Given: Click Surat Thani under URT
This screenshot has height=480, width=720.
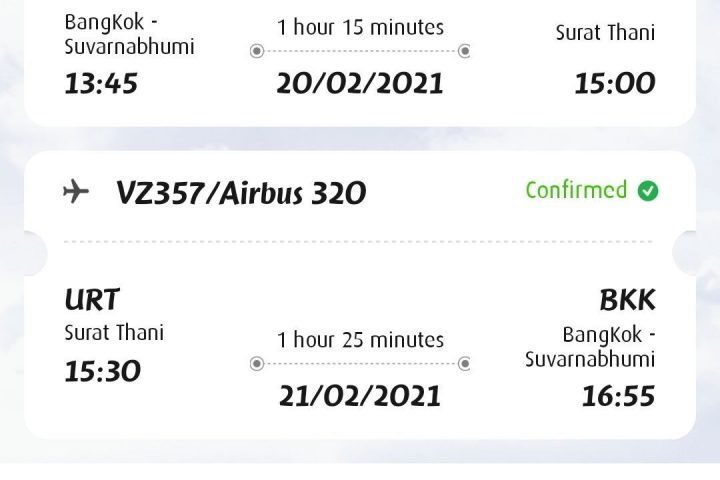Looking at the screenshot, I should point(114,332).
